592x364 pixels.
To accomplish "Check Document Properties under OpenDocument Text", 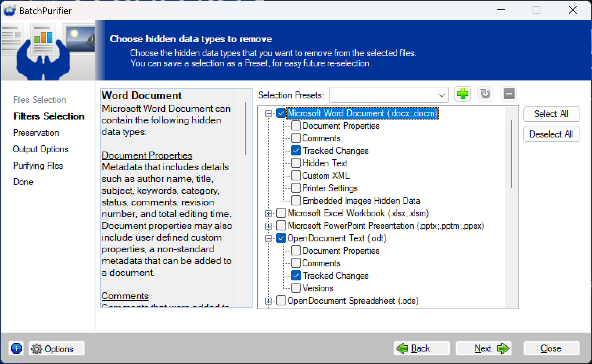I will tap(296, 251).
